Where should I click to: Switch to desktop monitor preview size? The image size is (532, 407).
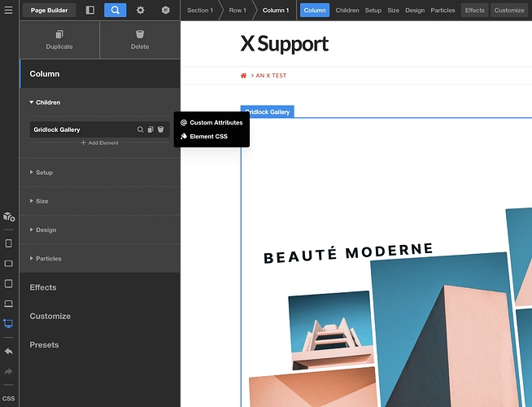click(8, 323)
